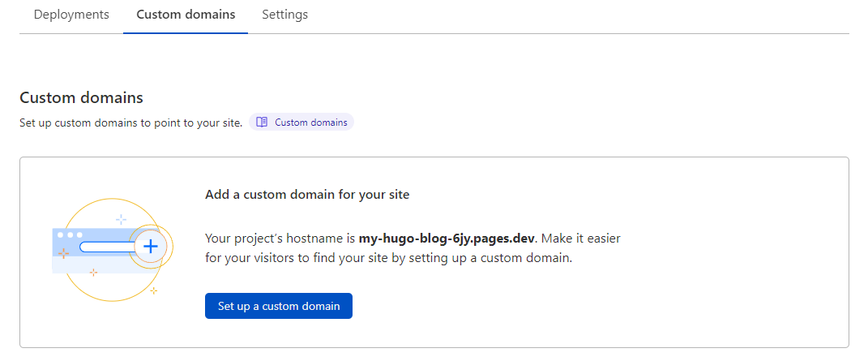Click the Set up a custom domain button
Image resolution: width=868 pixels, height=357 pixels.
[x=278, y=306]
